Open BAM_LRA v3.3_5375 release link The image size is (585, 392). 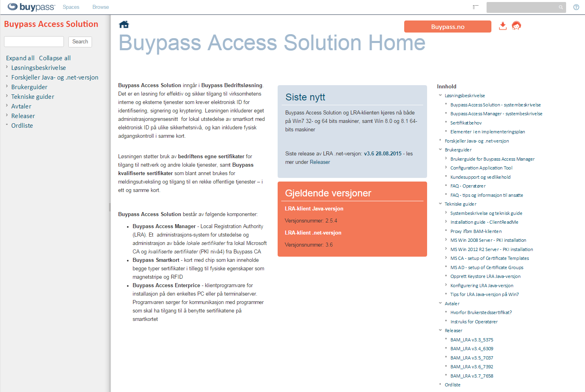pos(472,340)
